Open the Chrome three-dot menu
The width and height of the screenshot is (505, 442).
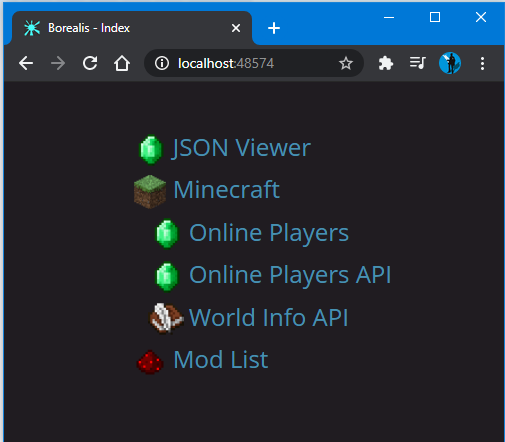point(482,63)
